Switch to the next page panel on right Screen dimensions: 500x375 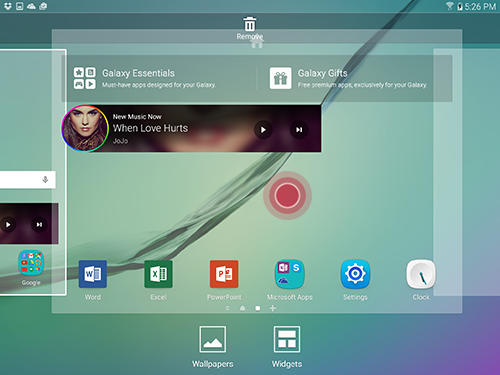tap(467, 172)
